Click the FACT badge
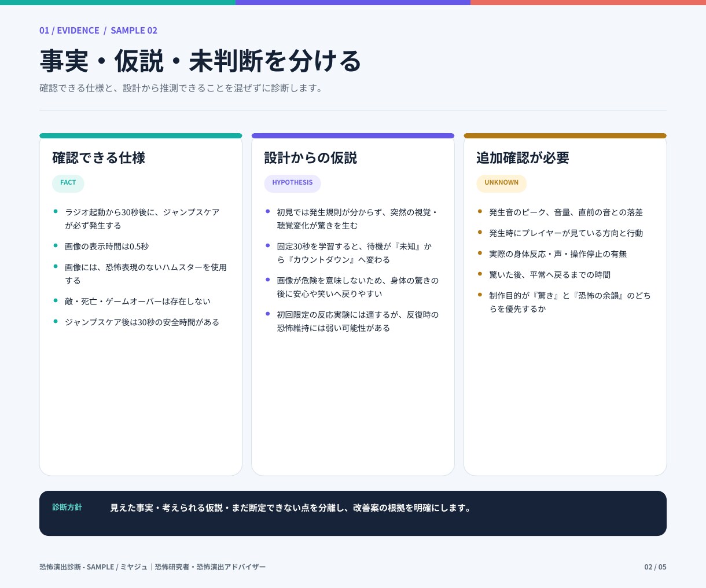This screenshot has width=706, height=588. click(x=68, y=183)
